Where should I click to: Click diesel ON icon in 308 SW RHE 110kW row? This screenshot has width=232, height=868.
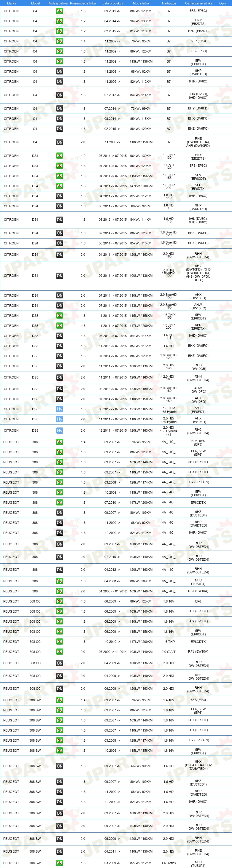(60, 851)
